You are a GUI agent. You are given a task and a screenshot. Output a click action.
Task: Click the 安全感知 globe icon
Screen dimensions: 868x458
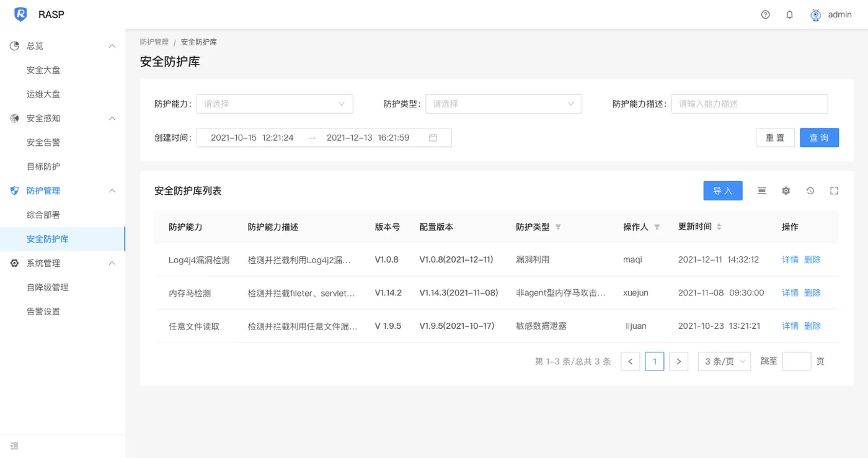(x=14, y=118)
